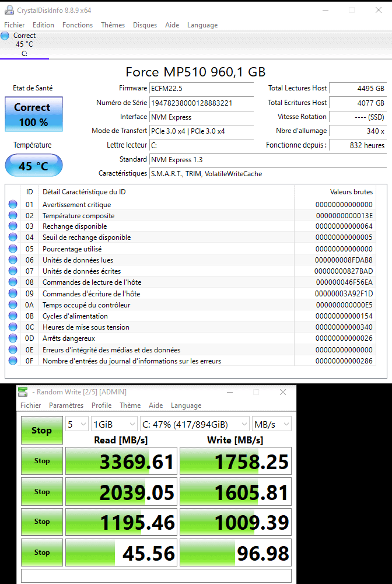Screen dimensions: 392x584
Task: Click Stop button beside 2039.05 read result
Action: [41, 492]
